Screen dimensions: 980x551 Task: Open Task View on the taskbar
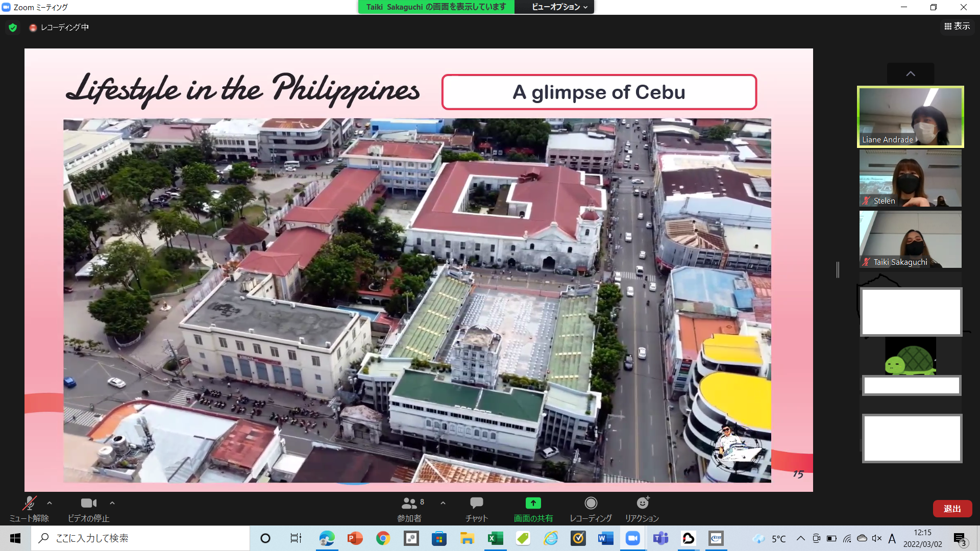[x=296, y=538]
